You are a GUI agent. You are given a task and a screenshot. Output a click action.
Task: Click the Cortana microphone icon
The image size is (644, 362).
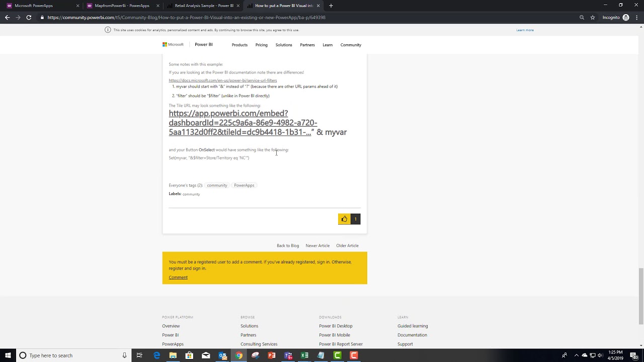point(124,355)
